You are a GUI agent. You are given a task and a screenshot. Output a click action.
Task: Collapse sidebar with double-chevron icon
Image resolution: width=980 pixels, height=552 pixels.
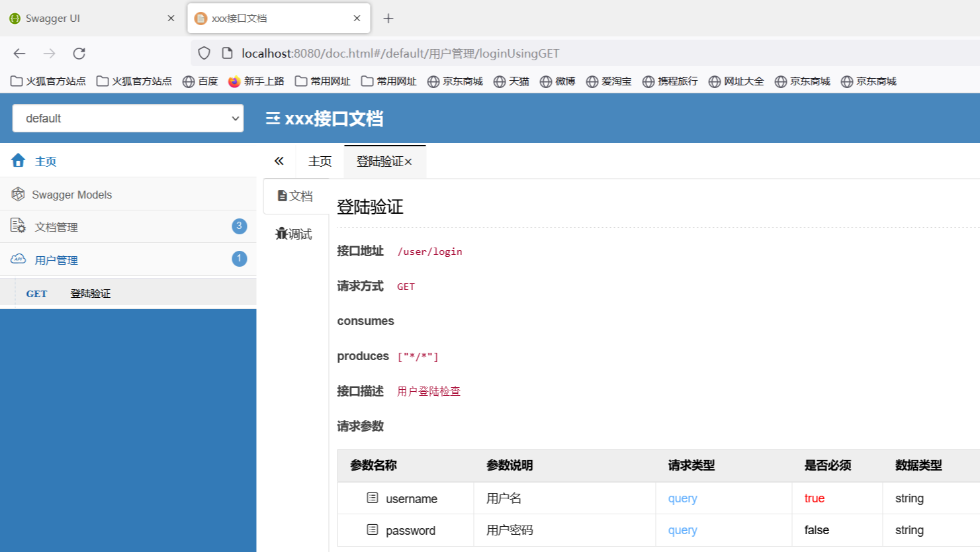279,161
